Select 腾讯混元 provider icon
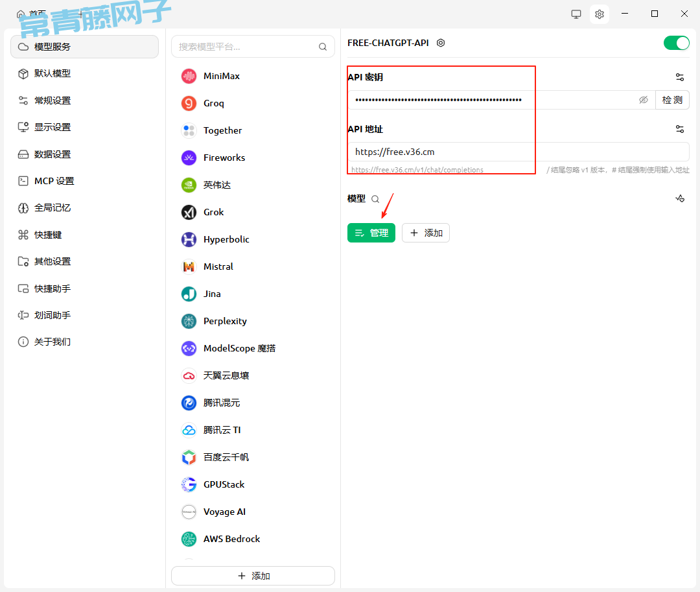 click(x=189, y=403)
